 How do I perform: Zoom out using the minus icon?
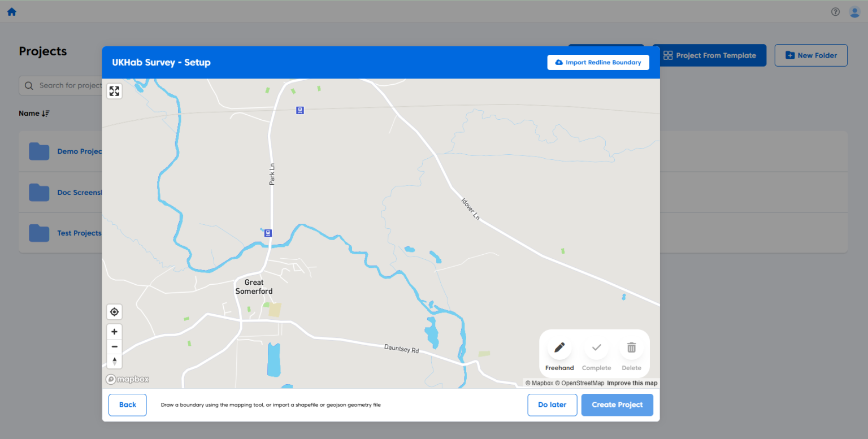tap(114, 346)
